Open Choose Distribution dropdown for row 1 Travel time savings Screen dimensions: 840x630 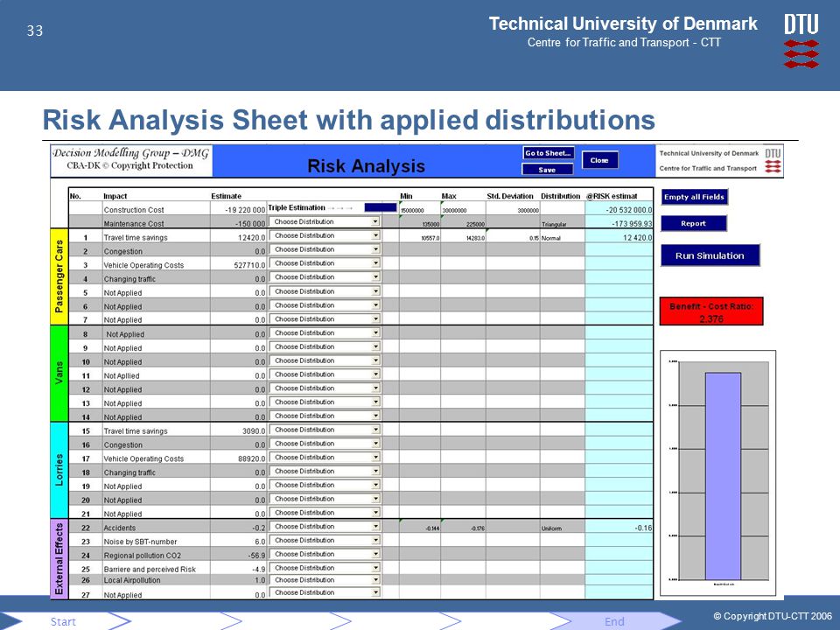click(x=375, y=235)
